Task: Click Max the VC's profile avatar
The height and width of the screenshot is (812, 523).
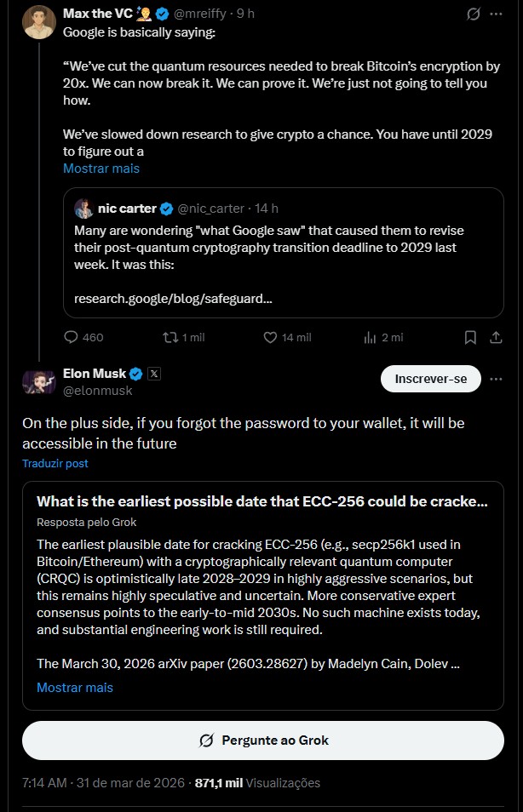Action: click(38, 22)
